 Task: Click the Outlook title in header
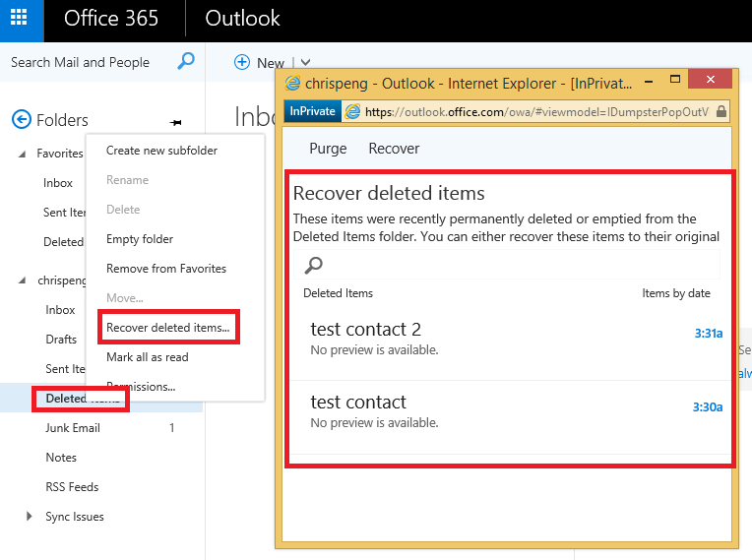(242, 19)
